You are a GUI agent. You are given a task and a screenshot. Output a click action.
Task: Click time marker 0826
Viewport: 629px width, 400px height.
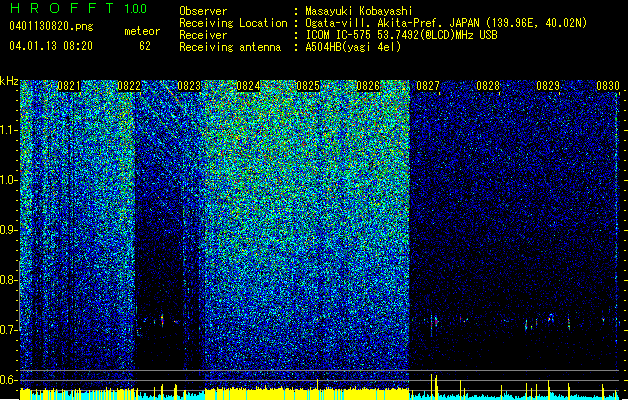pyautogui.click(x=368, y=86)
